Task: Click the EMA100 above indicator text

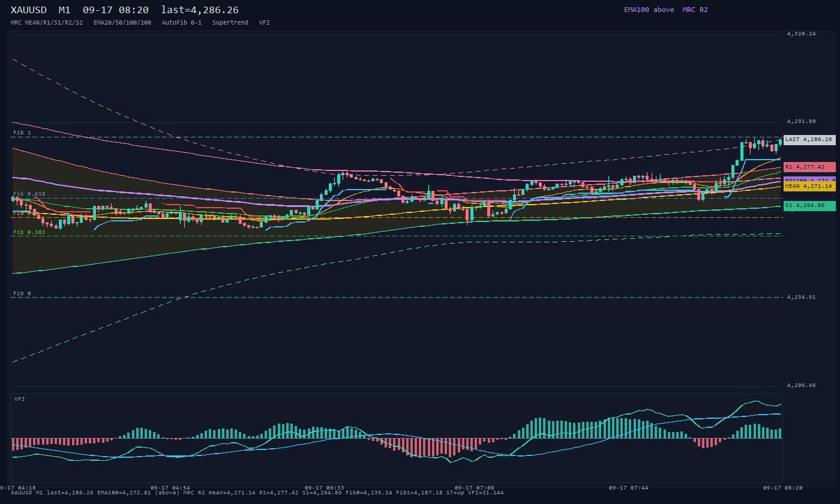Action: 649,10
